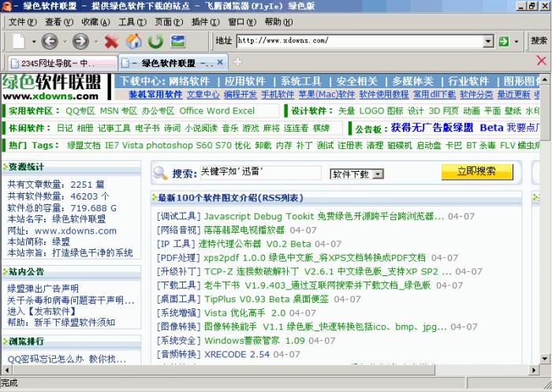Image resolution: width=552 pixels, height=392 pixels.
Task: Open the 查看 menu
Action: tap(59, 22)
